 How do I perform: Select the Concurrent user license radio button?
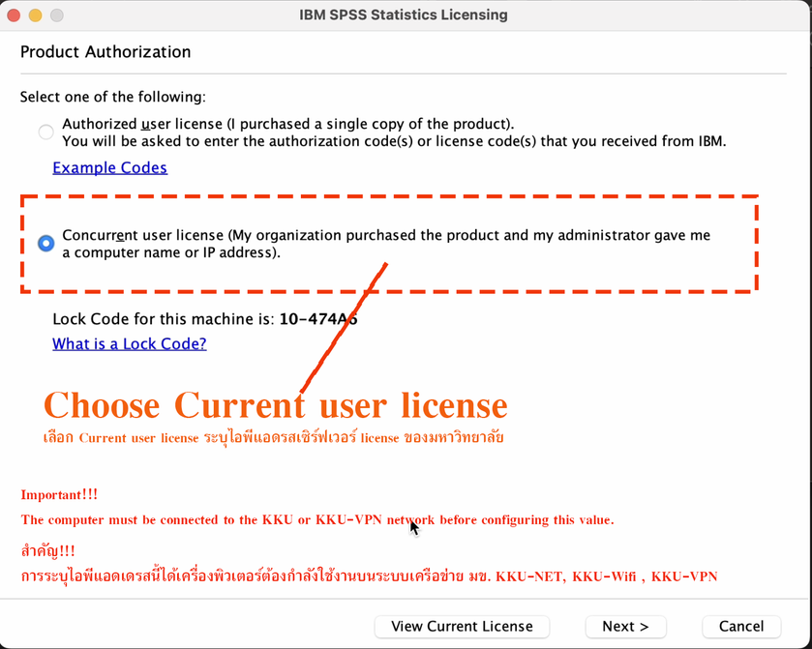coord(46,243)
